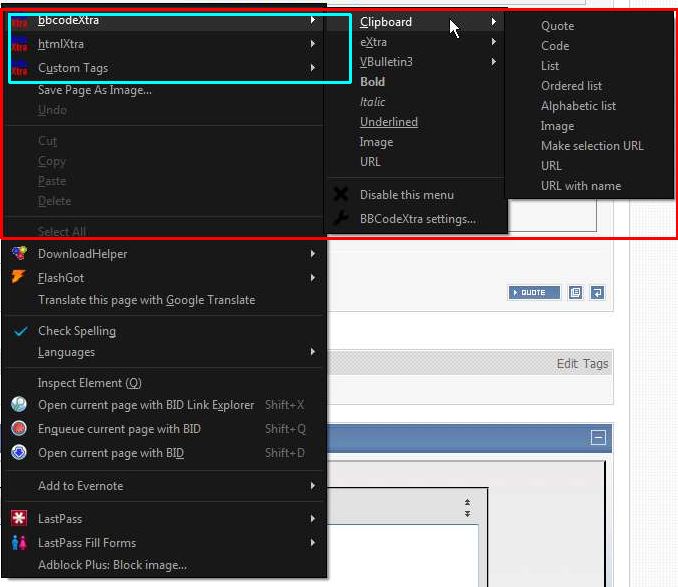The height and width of the screenshot is (587, 678).
Task: Expand the Languages submenu arrow
Action: coord(313,352)
